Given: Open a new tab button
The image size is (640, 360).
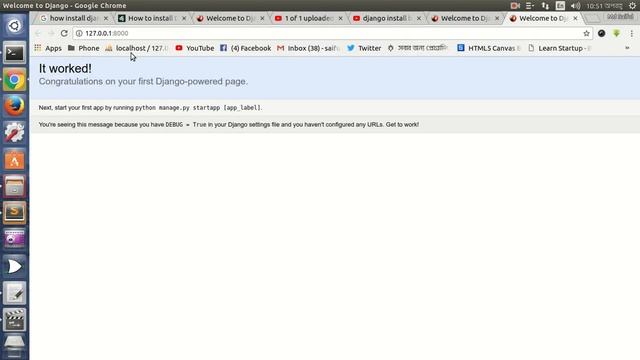Looking at the screenshot, I should click(592, 18).
